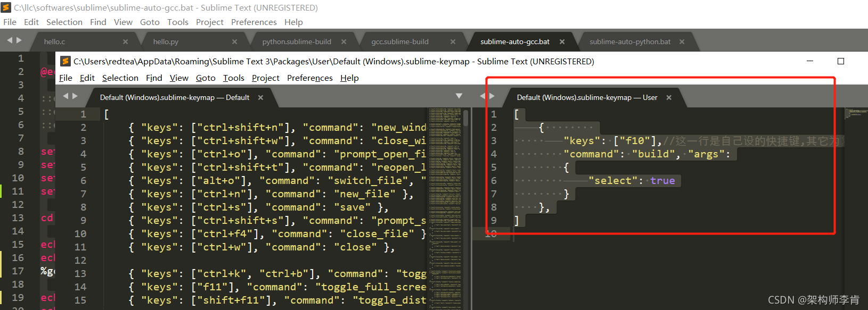Open the Tools menu in keymap window
The image size is (868, 310).
pos(233,78)
